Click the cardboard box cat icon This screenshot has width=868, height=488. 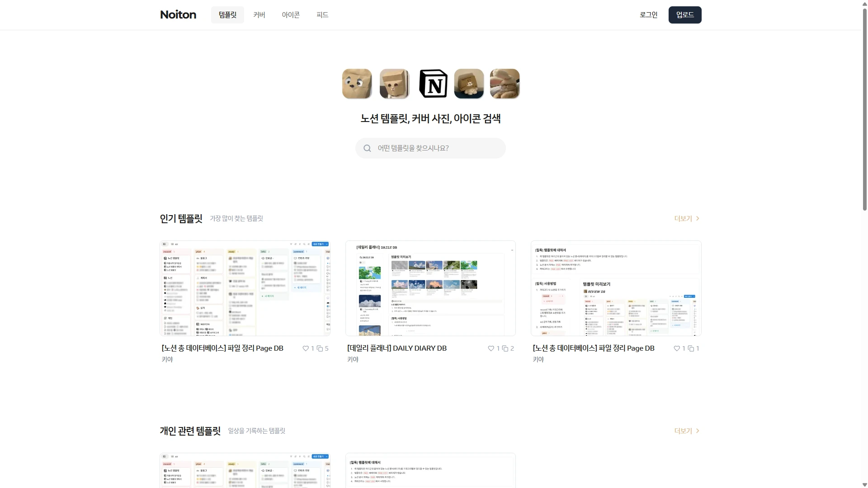[x=469, y=84]
